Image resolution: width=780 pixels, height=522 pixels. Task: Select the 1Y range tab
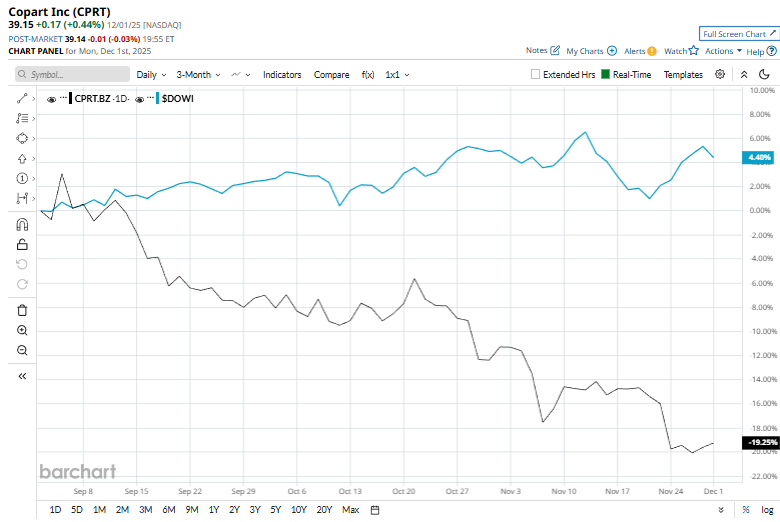214,510
